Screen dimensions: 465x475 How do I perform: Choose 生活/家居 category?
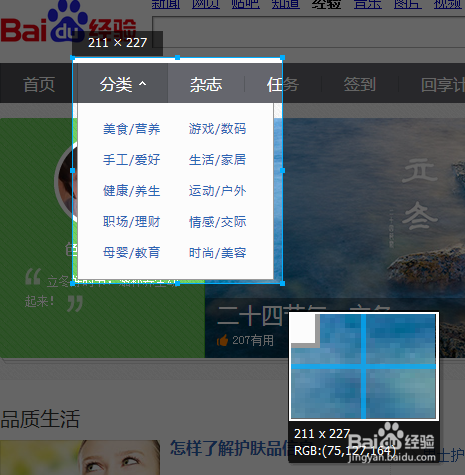tap(217, 160)
